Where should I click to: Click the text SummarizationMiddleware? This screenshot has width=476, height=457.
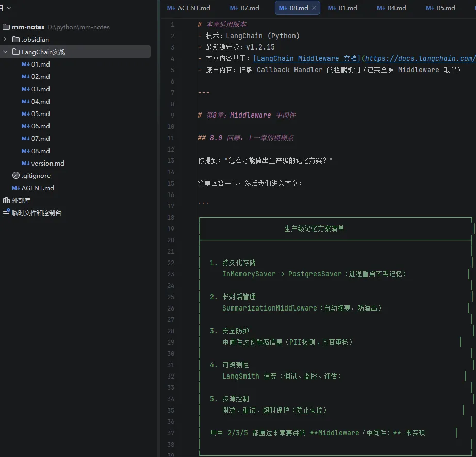(x=270, y=308)
